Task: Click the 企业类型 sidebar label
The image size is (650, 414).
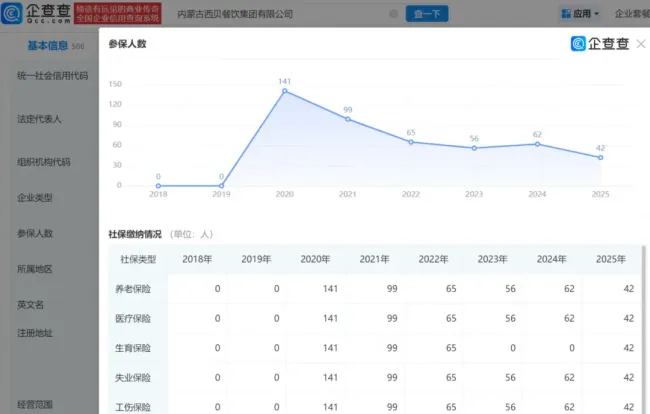Action: click(x=34, y=198)
